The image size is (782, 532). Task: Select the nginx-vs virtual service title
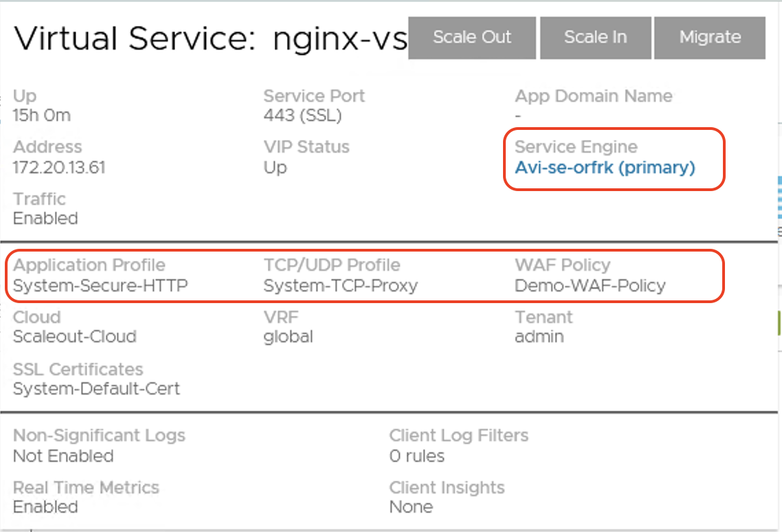(x=339, y=39)
